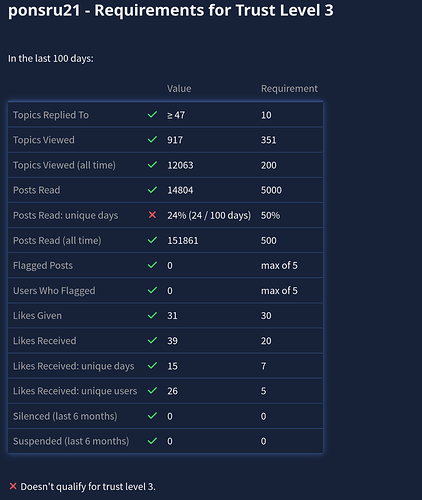This screenshot has height=500, width=422.
Task: Click the checkmark beside Topics Viewed (all time)
Action: click(x=152, y=165)
